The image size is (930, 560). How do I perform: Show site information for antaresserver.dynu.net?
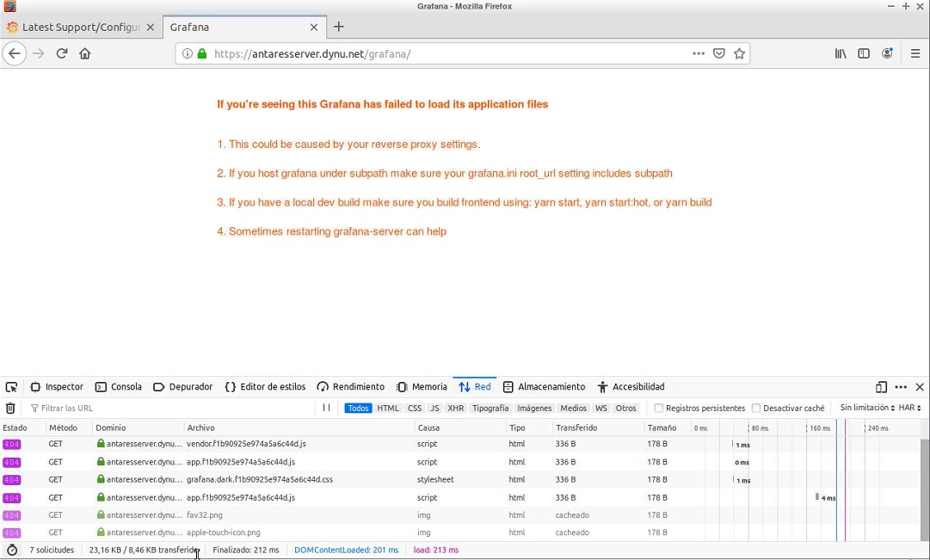pos(187,53)
